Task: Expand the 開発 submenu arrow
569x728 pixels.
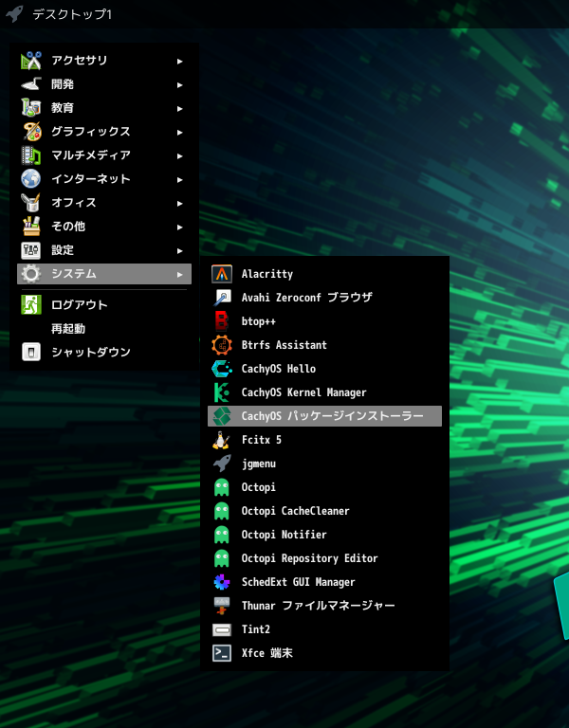Action: (x=180, y=84)
